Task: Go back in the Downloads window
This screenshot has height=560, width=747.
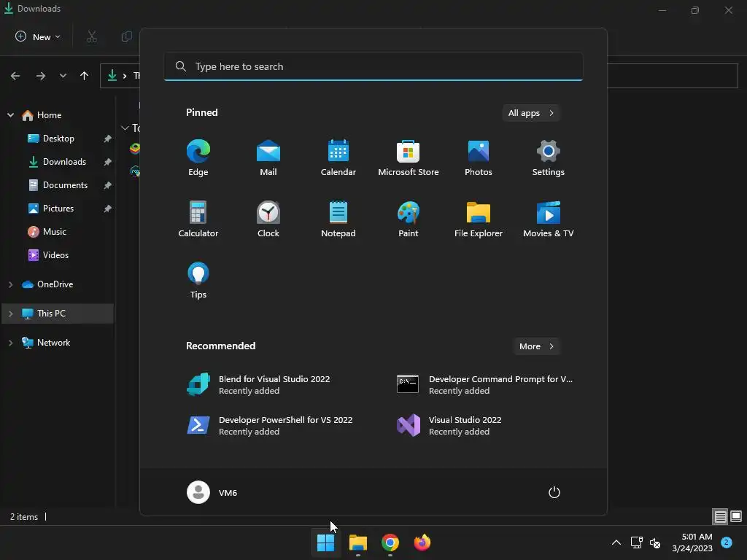Action: [15, 76]
